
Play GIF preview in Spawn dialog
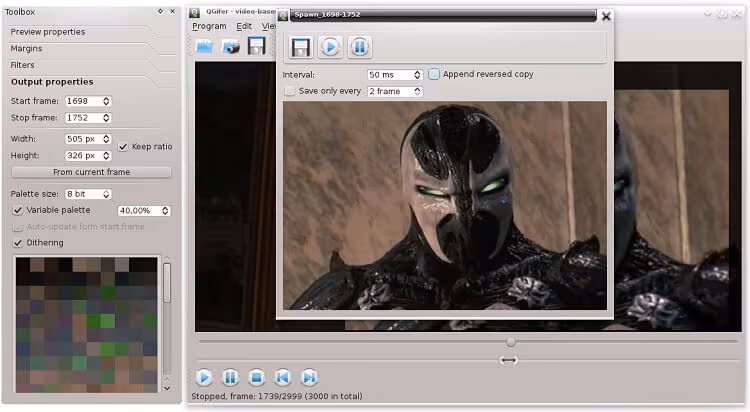(x=330, y=47)
